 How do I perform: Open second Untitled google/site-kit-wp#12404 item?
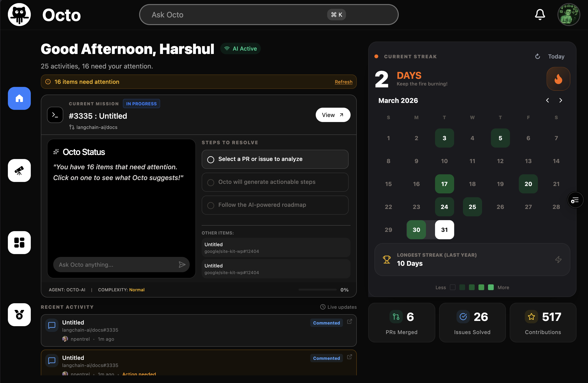pyautogui.click(x=276, y=269)
